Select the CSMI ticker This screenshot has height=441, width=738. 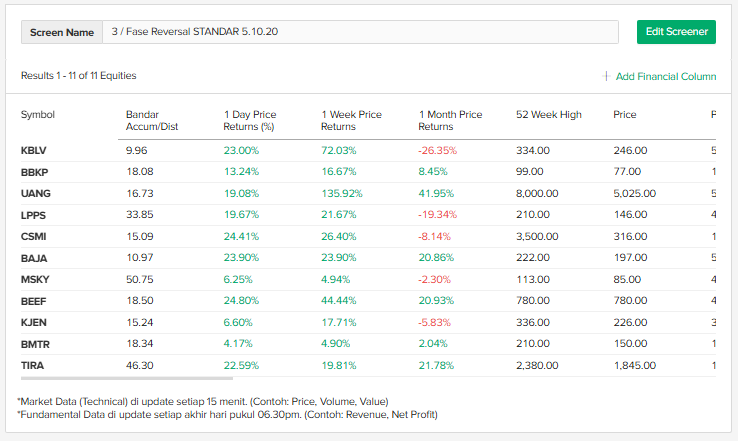point(34,236)
